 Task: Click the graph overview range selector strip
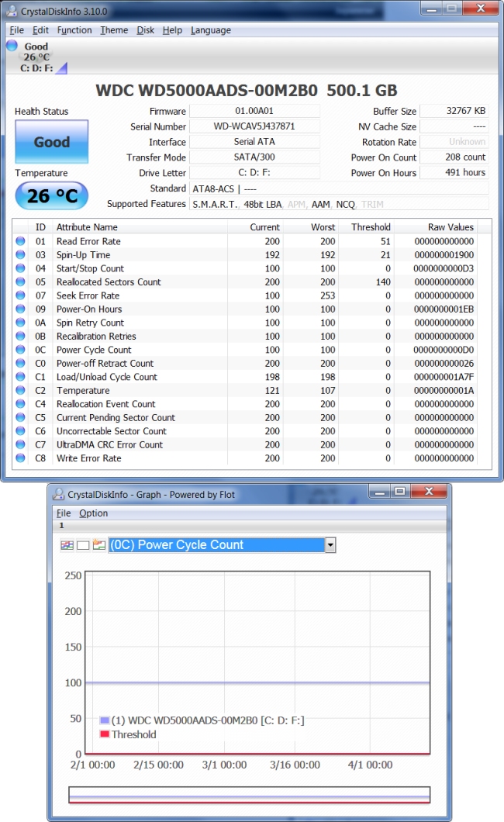250,795
